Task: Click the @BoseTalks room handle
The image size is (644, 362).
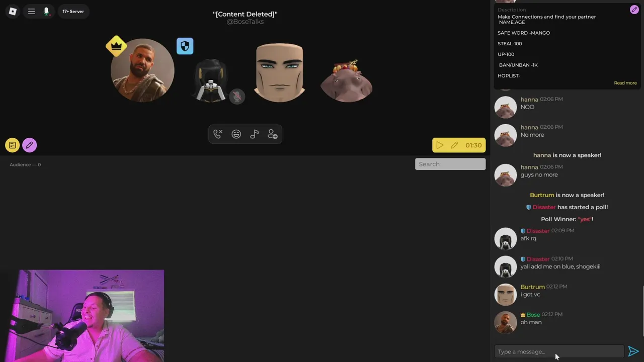Action: coord(245,22)
